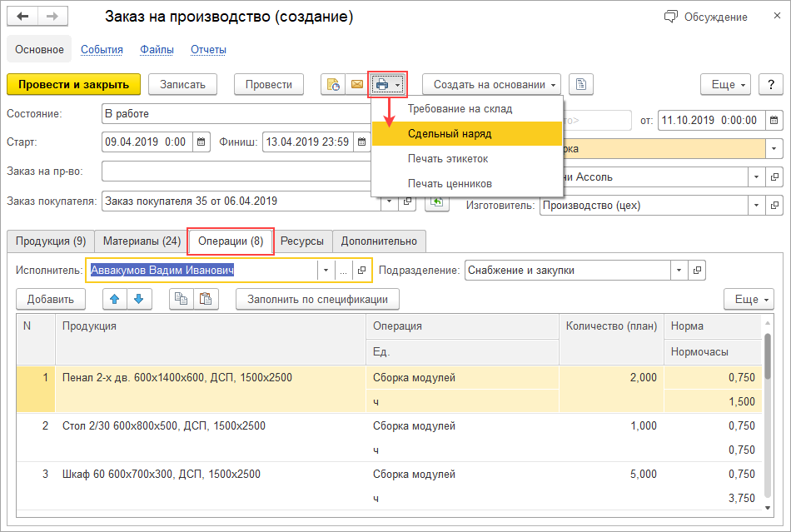
Task: Switch to the Операции (8) tab
Action: pos(231,241)
